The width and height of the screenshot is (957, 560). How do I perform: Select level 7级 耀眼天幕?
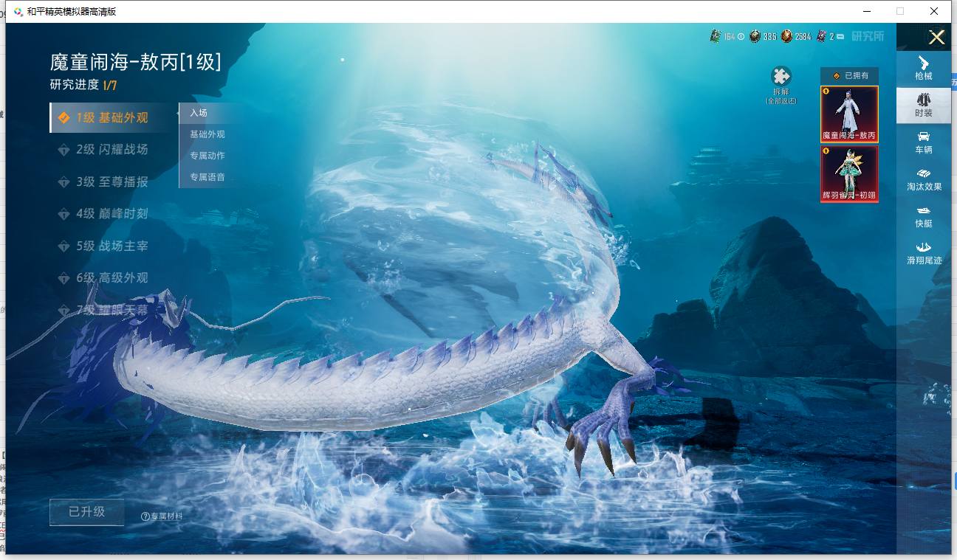pyautogui.click(x=103, y=310)
